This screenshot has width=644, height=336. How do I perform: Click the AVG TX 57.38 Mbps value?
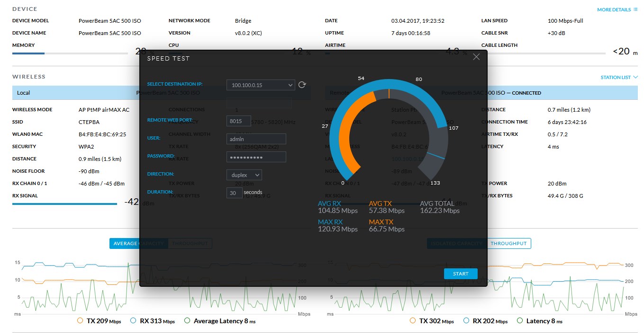(x=387, y=211)
